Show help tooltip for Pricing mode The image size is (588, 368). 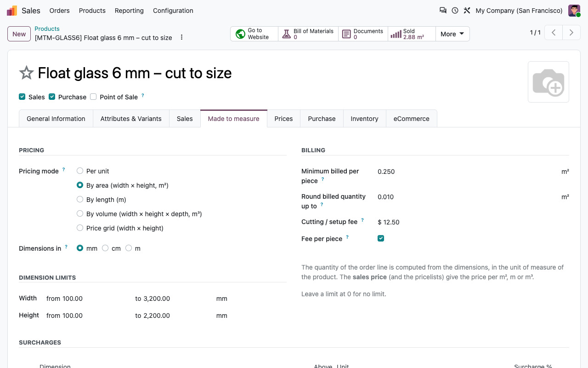(63, 169)
